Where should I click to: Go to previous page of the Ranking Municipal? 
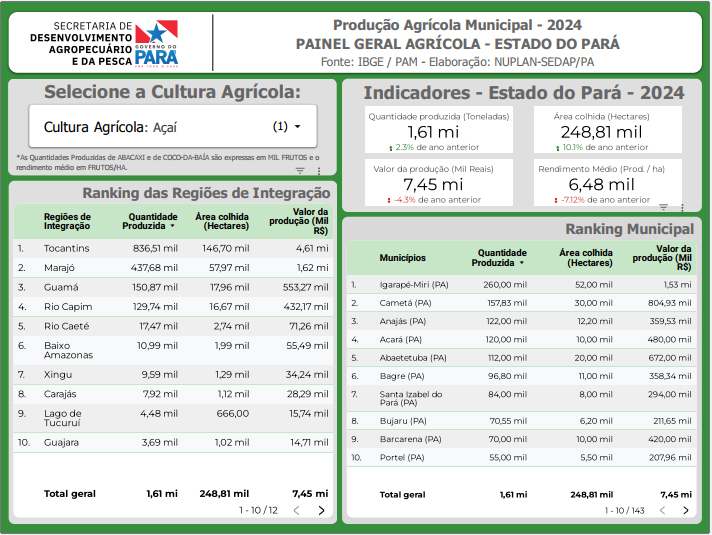pos(660,510)
